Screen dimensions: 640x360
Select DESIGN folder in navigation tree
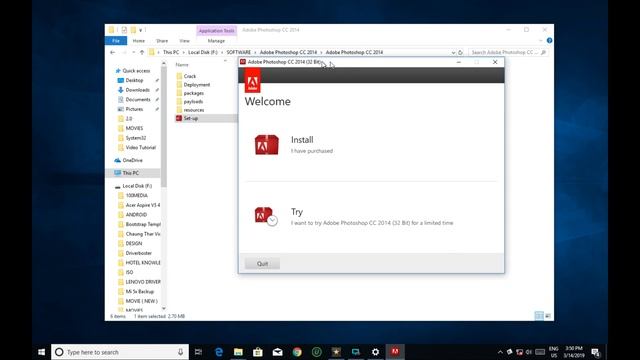[x=133, y=243]
